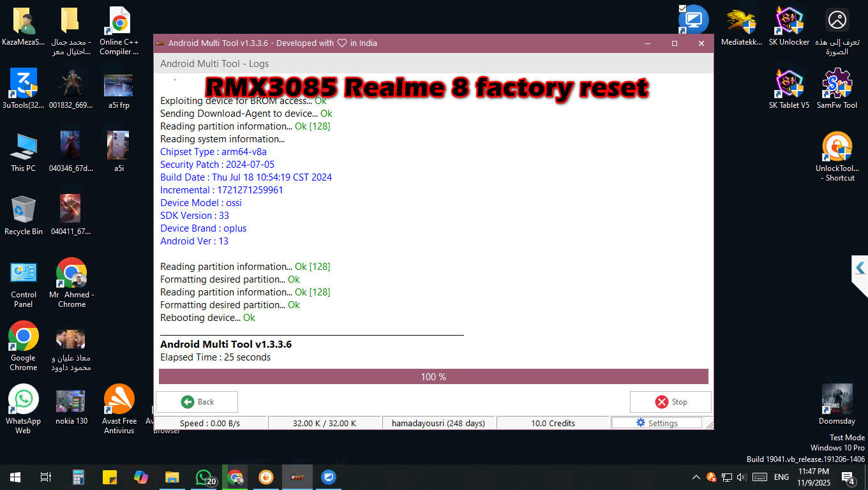Click the hamadayousri (248 days) status entry
The image size is (868, 490).
pos(438,423)
